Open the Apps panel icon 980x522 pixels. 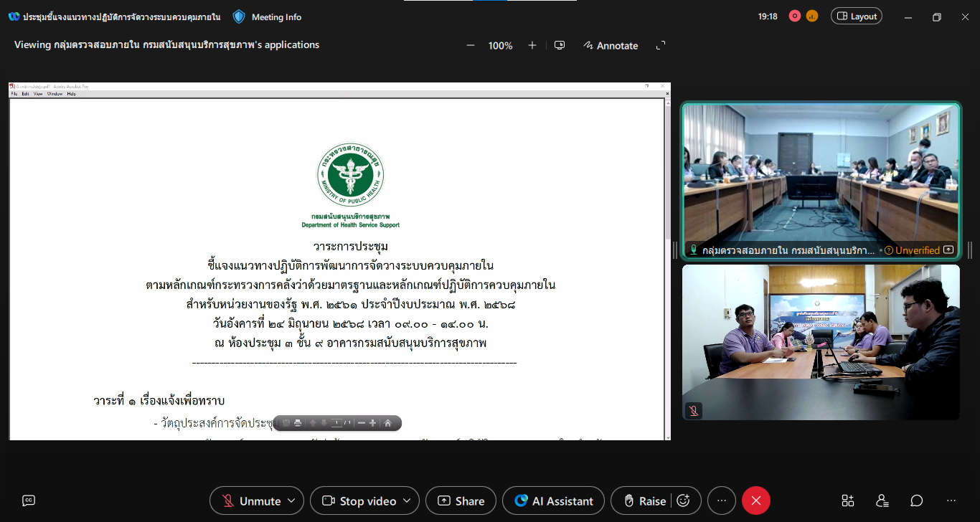(x=848, y=500)
